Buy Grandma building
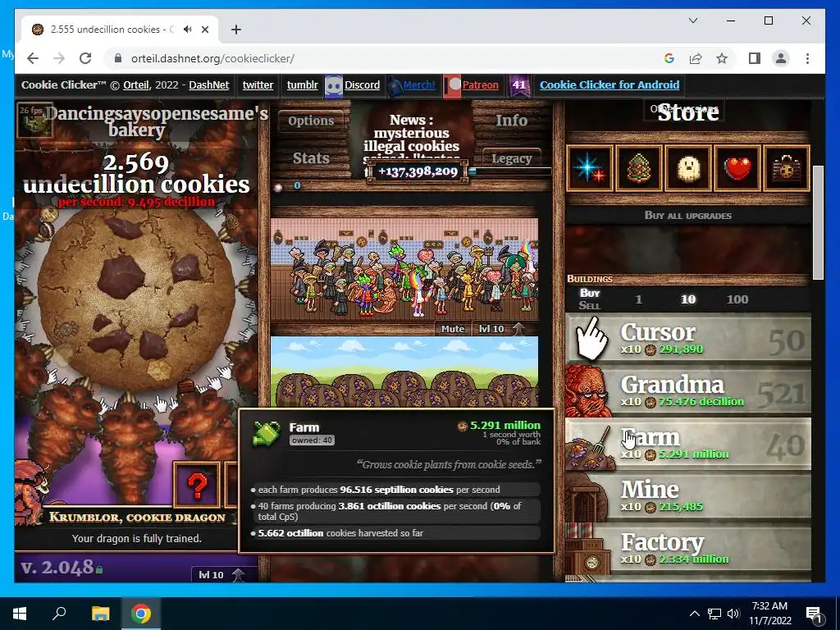Image resolution: width=840 pixels, height=630 pixels. (688, 392)
